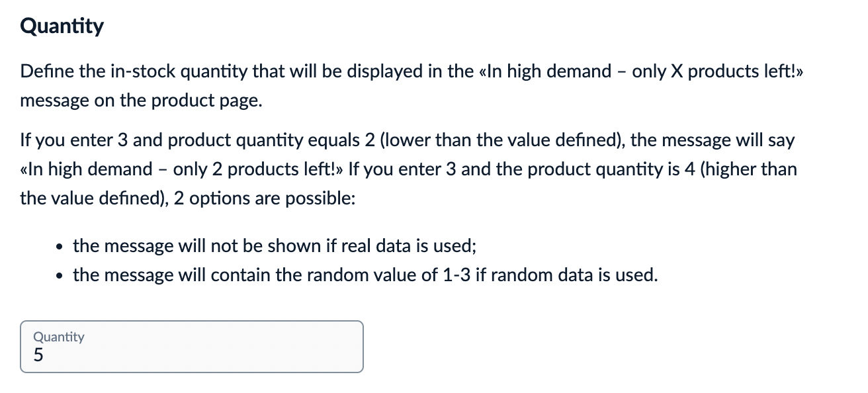
Task: Click the bullet dot before "the message will contain"
Action: tap(60, 276)
